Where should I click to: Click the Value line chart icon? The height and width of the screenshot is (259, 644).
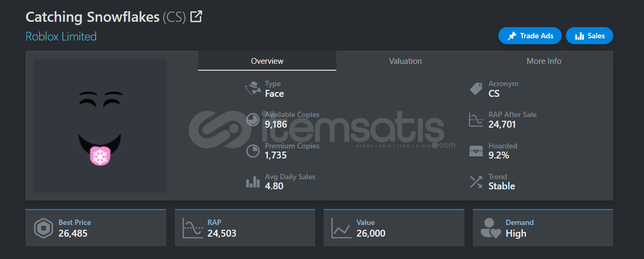coord(341,228)
